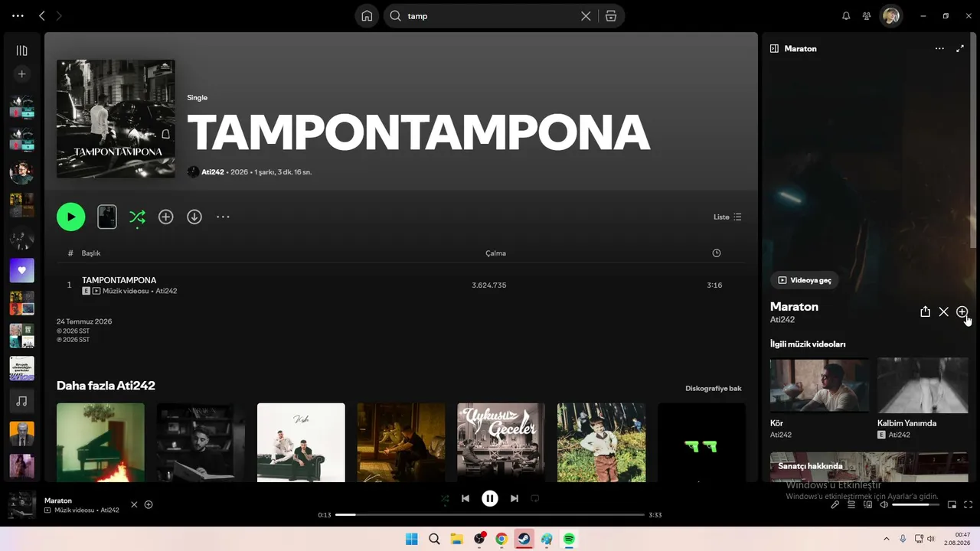The height and width of the screenshot is (551, 980).
Task: Skip to the previous track
Action: pos(465,498)
